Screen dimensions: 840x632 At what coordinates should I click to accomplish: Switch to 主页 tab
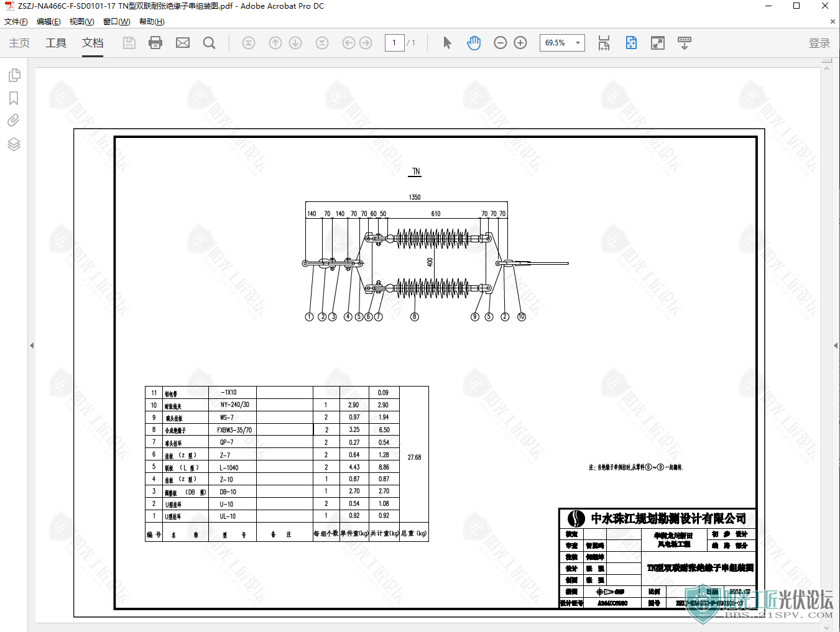click(19, 43)
